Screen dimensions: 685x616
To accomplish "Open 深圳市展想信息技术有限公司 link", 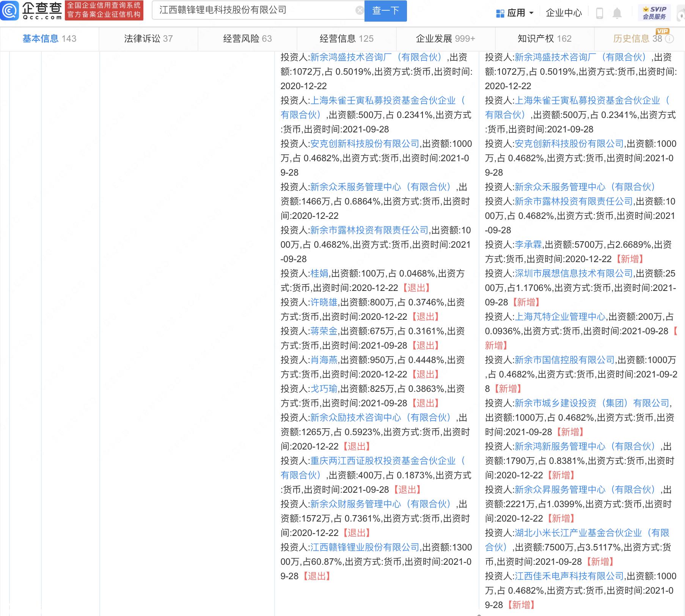I will tap(574, 273).
